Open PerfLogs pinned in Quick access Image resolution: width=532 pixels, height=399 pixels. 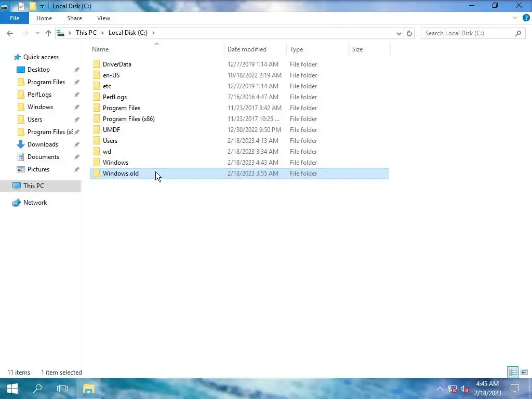tap(39, 95)
